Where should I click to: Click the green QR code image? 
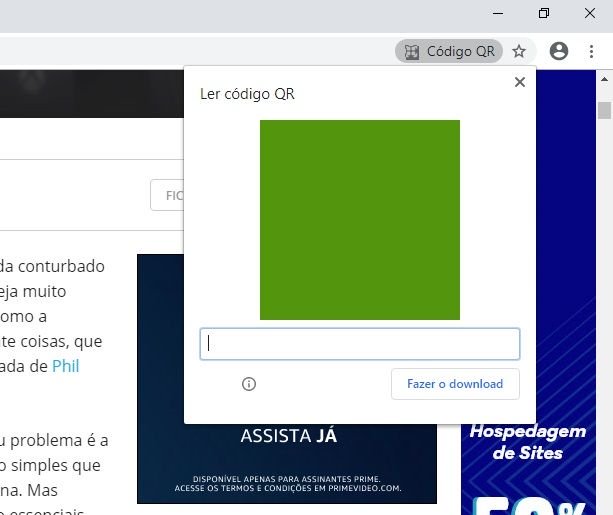(360, 220)
